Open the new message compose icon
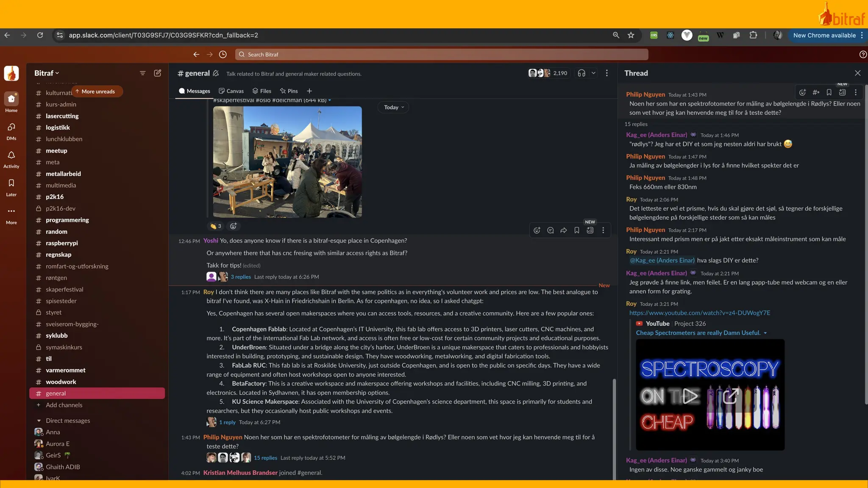Viewport: 868px width, 488px height. pyautogui.click(x=157, y=73)
